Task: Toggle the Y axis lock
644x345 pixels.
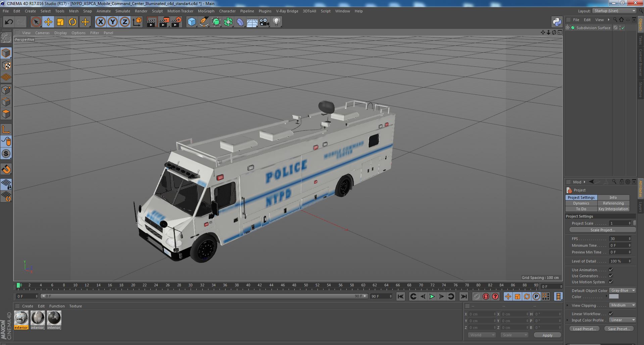Action: tap(113, 22)
